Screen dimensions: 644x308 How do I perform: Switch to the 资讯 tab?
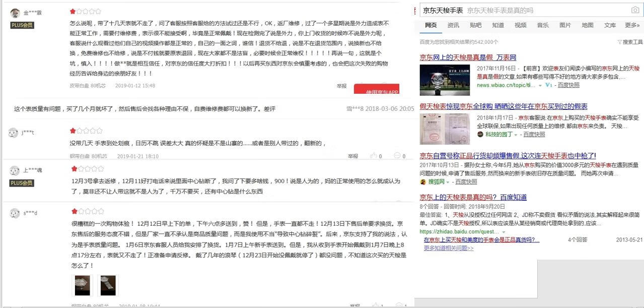pyautogui.click(x=453, y=25)
